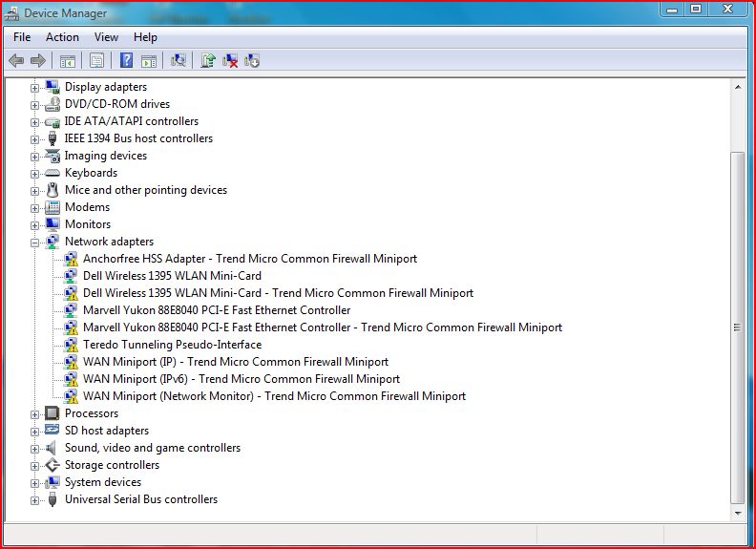Select WAN Miniport (Network Monitor) entry
The image size is (756, 549).
tap(274, 396)
